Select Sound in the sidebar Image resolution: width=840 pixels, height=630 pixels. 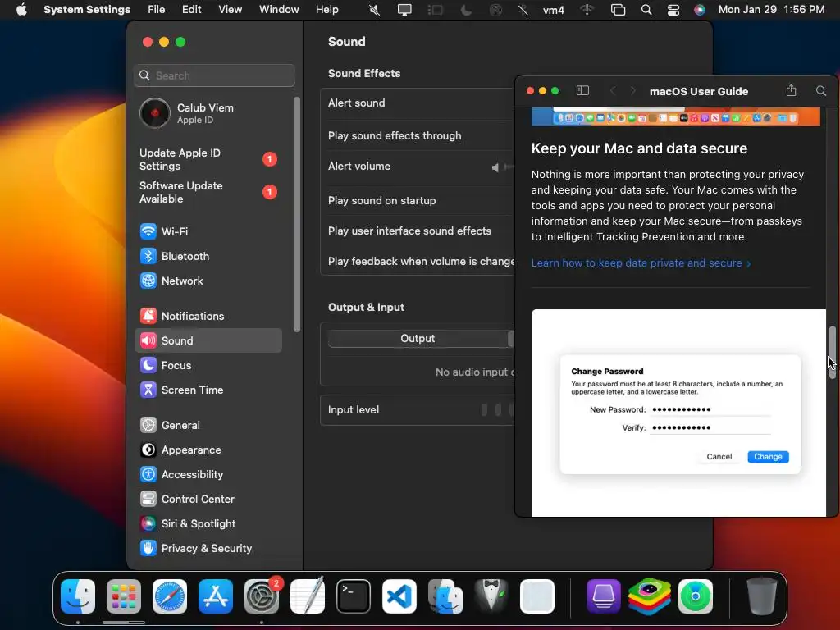pyautogui.click(x=208, y=340)
